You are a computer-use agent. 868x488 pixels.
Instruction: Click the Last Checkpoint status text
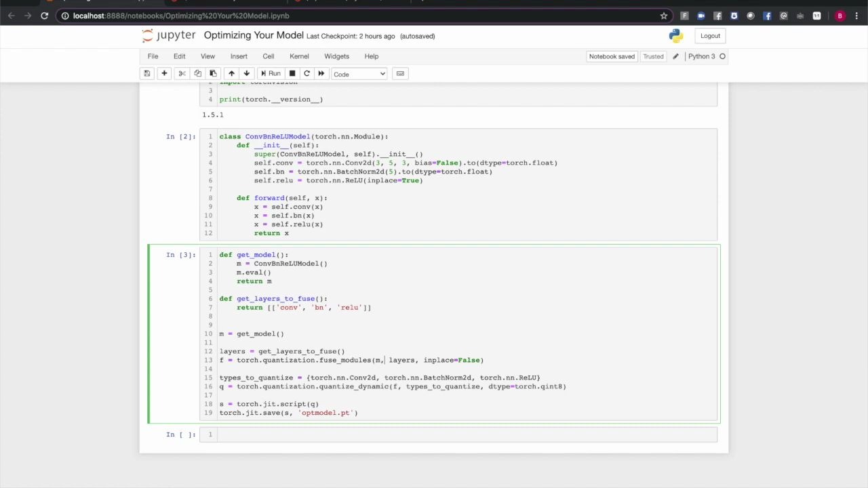tap(351, 36)
